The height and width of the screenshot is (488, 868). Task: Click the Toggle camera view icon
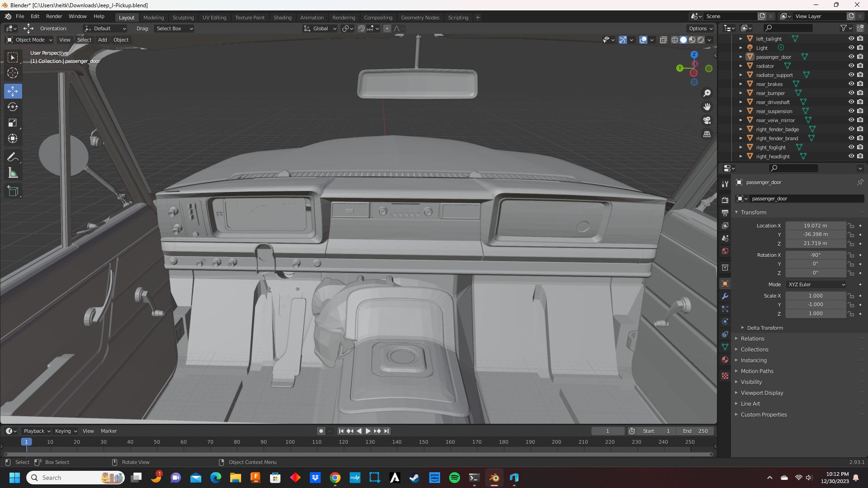(x=707, y=121)
